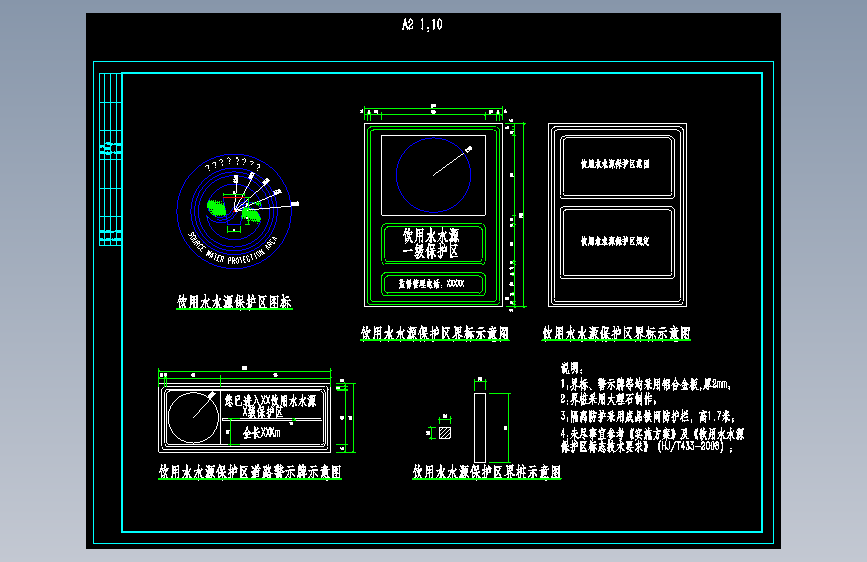The height and width of the screenshot is (562, 867).
Task: Click the caption "饮用水水源保护区界桩示意图"
Action: click(487, 471)
